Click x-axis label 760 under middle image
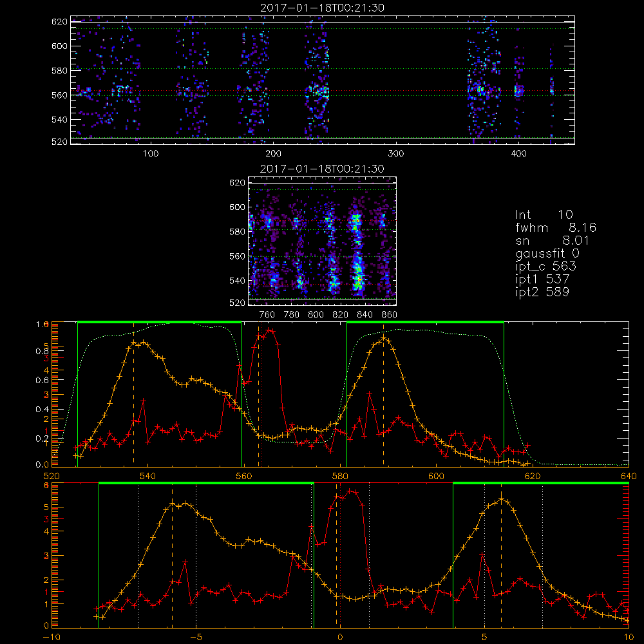 267,315
